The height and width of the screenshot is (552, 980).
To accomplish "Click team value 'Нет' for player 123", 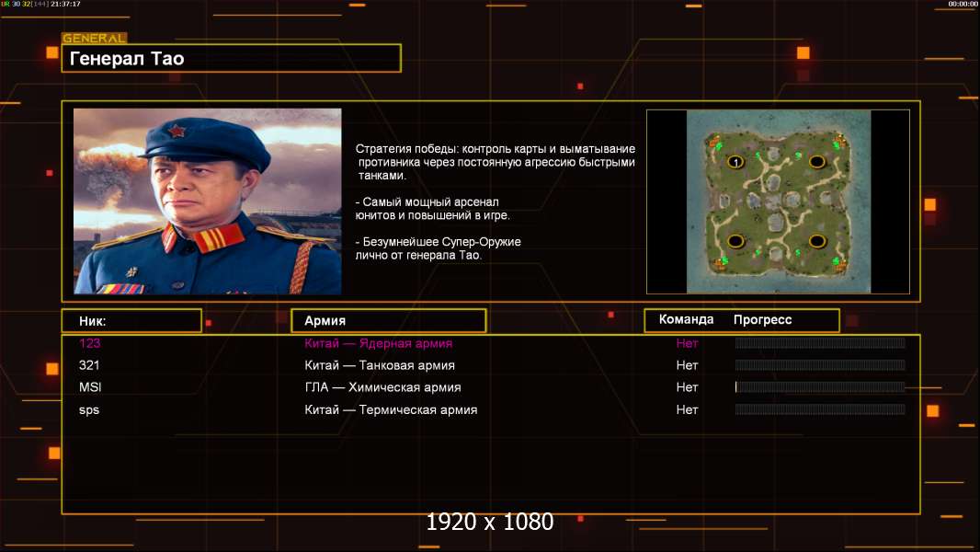I will click(687, 343).
